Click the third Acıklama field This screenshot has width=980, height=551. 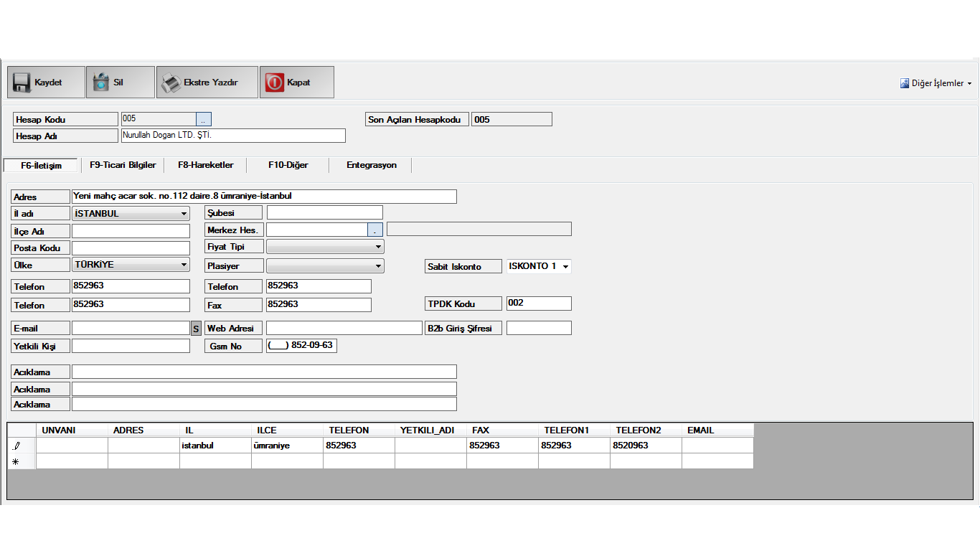click(264, 404)
